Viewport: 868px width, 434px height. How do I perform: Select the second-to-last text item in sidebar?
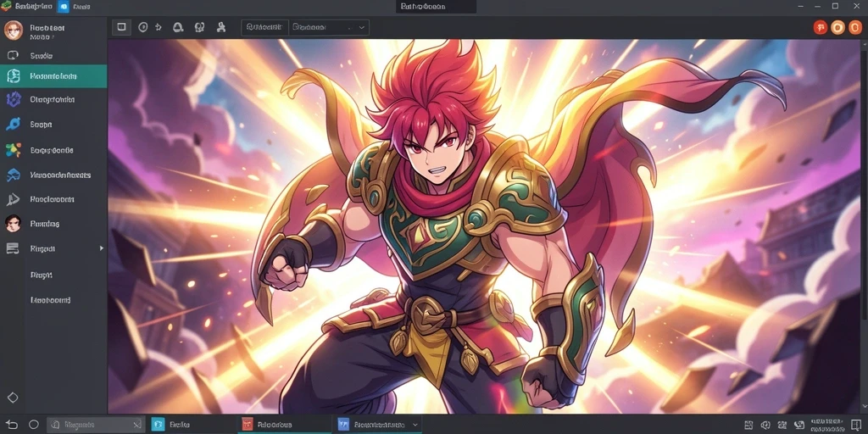(x=41, y=275)
